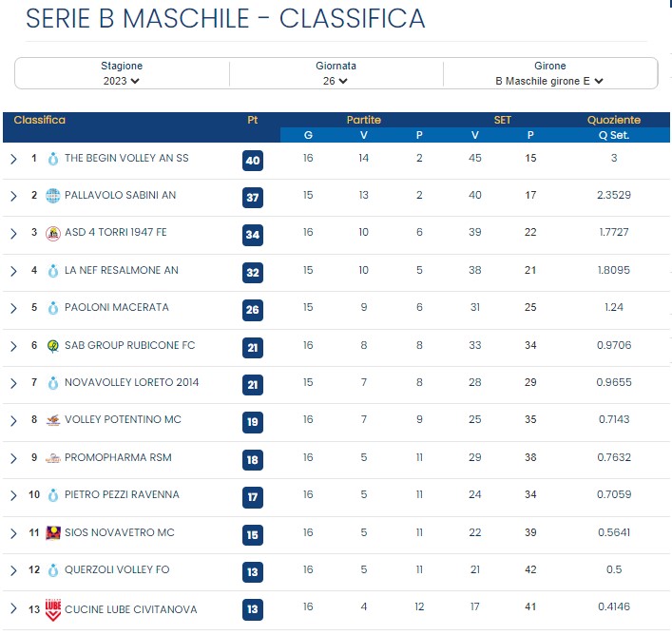Image resolution: width=672 pixels, height=635 pixels.
Task: Expand the QUERZOLI VOLLEY FO row
Action: 13,570
